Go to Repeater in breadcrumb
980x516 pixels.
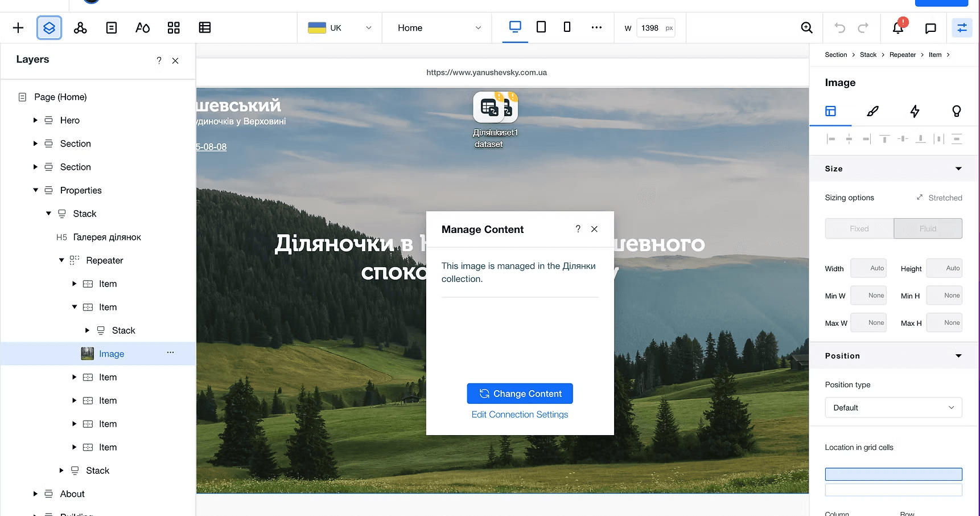point(903,55)
